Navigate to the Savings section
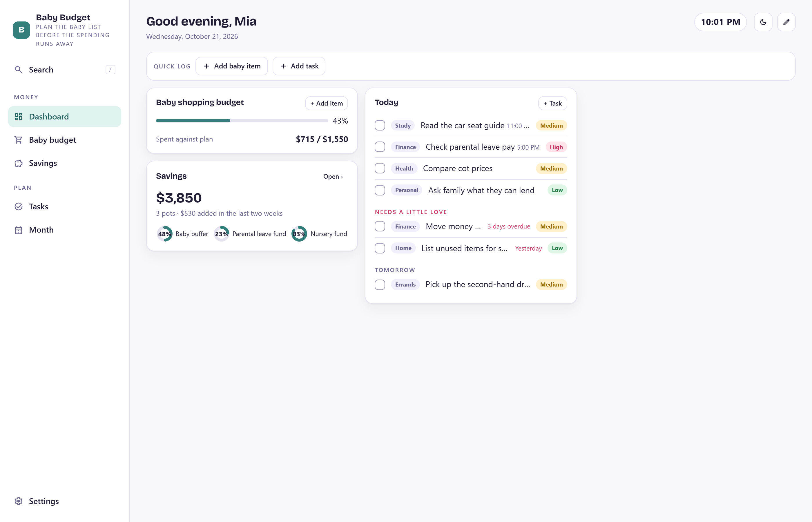 (64, 163)
